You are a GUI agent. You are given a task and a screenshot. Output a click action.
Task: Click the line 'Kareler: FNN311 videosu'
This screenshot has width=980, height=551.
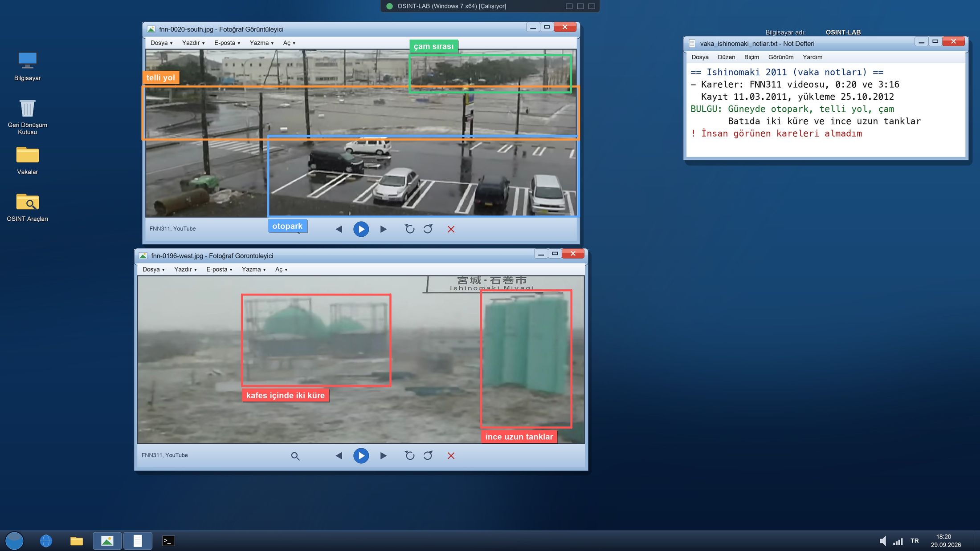pyautogui.click(x=795, y=85)
